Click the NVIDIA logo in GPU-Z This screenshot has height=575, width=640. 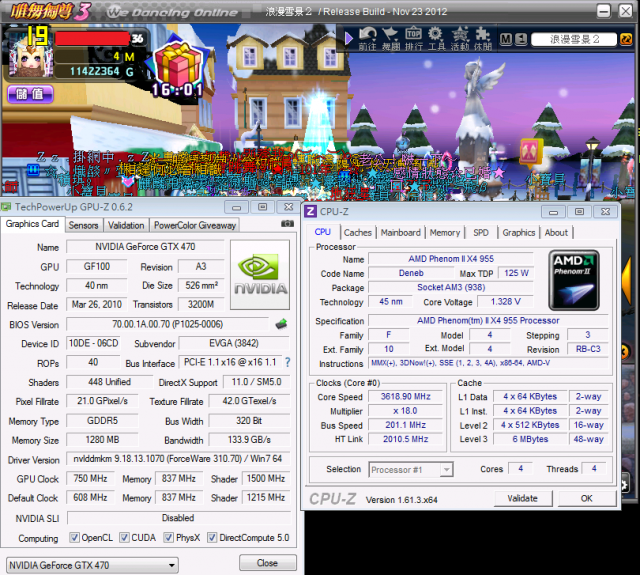(x=260, y=274)
